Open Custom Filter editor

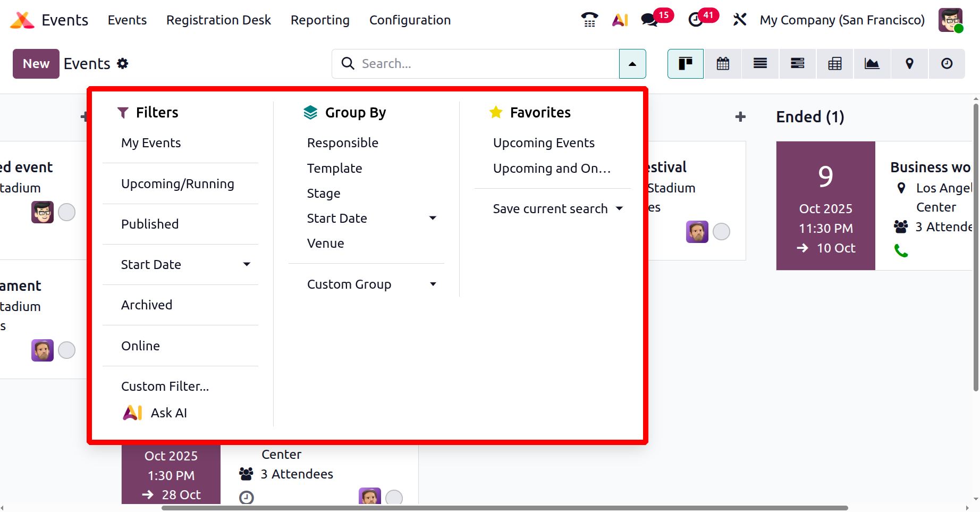(x=165, y=387)
